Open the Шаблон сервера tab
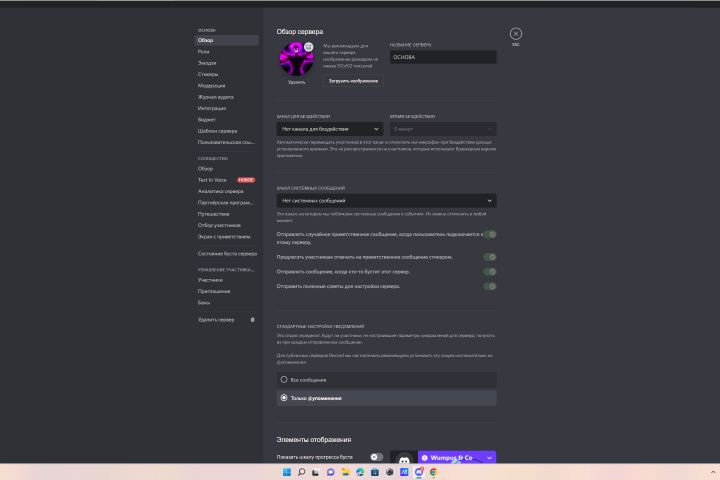This screenshot has height=480, width=720. point(226,131)
